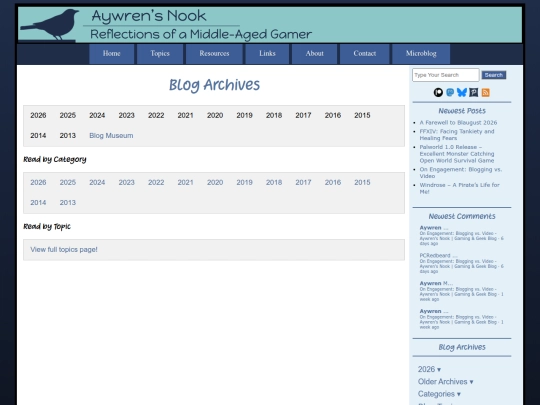Select black 2023 in top archive list
540x405 pixels.
(126, 115)
